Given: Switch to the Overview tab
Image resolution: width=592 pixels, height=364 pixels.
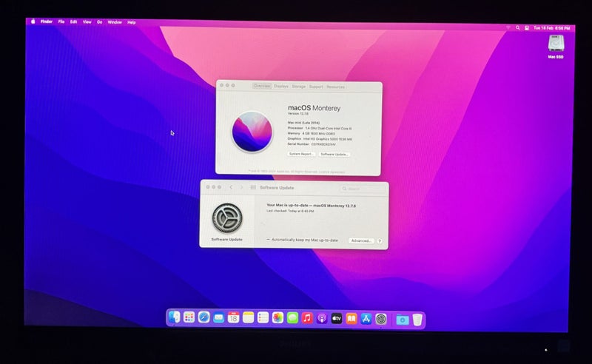Looking at the screenshot, I should pyautogui.click(x=262, y=86).
